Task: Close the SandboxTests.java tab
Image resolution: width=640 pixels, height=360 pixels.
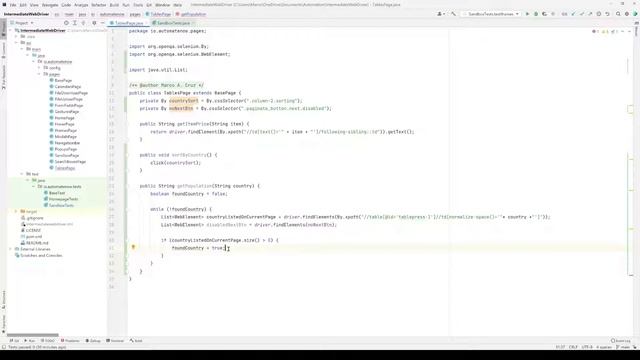Action: [x=193, y=23]
